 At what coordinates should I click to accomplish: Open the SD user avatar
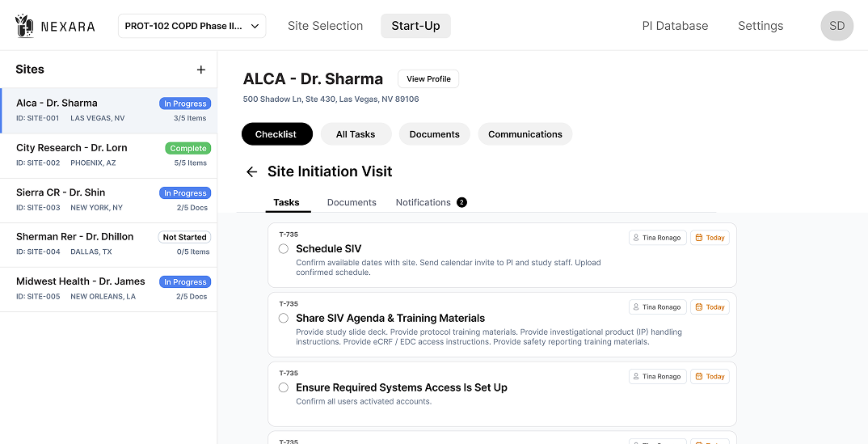coord(836,26)
